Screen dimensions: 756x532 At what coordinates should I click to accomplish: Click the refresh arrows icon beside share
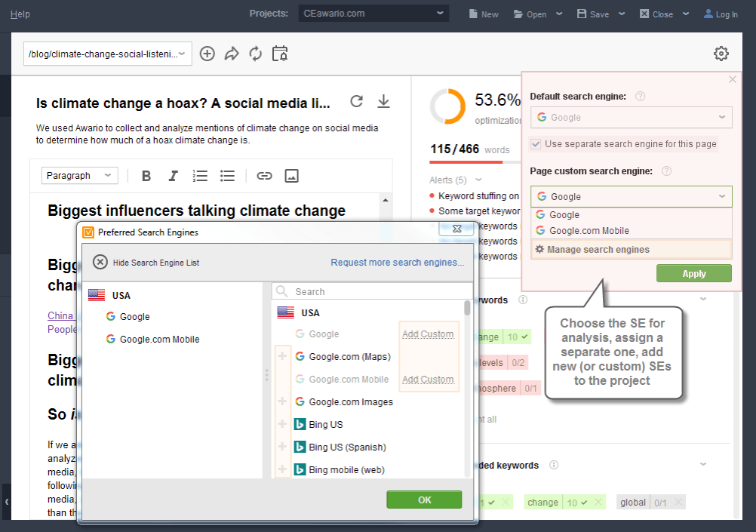coord(256,54)
